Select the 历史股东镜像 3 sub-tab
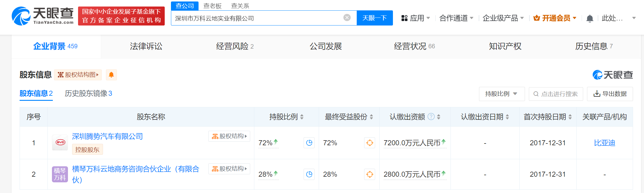The height and width of the screenshot is (193, 644). point(88,93)
